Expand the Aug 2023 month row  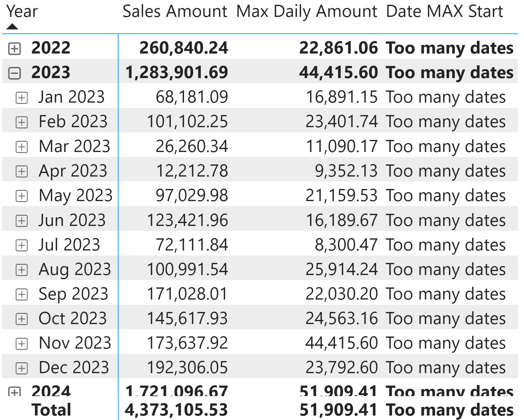point(22,270)
